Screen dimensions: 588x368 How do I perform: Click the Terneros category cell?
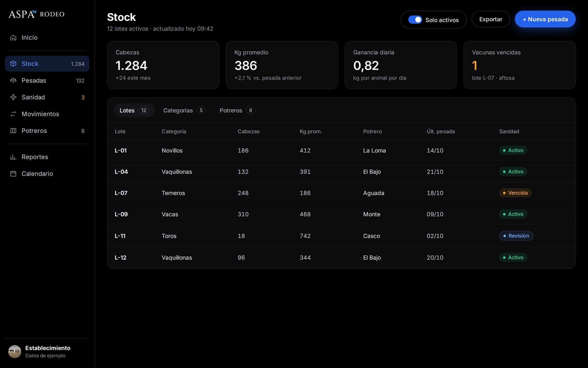pos(173,193)
